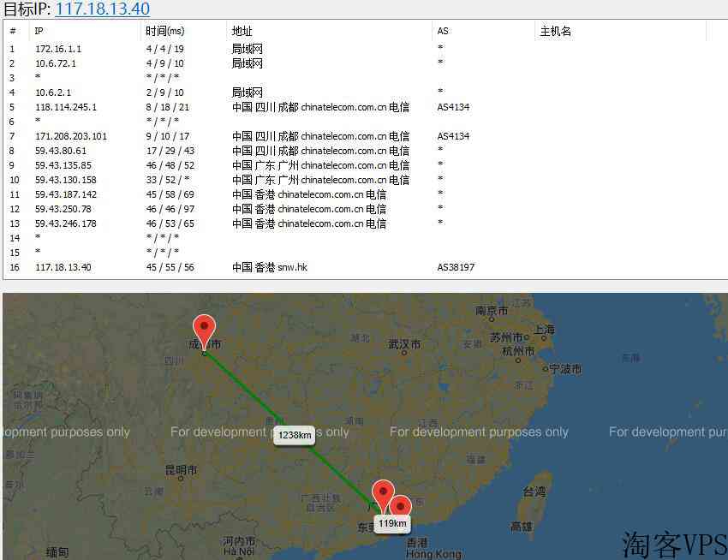The width and height of the screenshot is (728, 560).
Task: Click the 主机名 column header
Action: coord(555,32)
